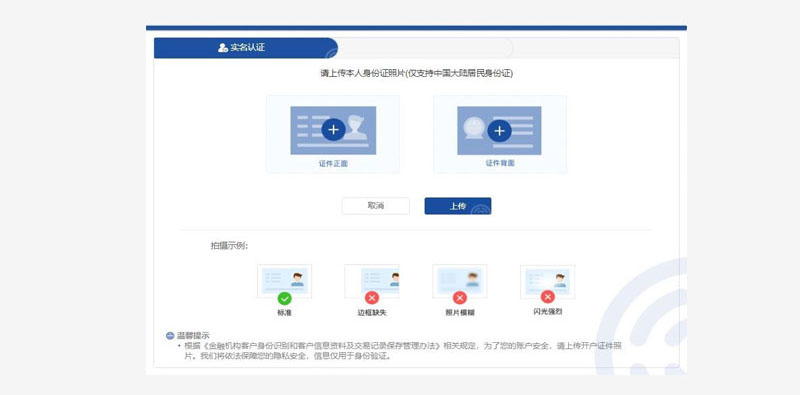The width and height of the screenshot is (800, 395).
Task: Select the 证件正面 upload area
Action: coord(333,134)
